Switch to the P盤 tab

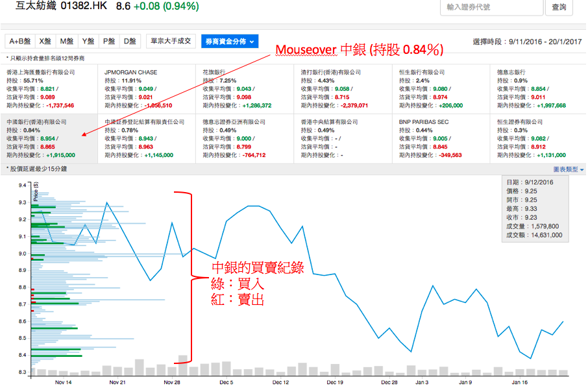108,41
